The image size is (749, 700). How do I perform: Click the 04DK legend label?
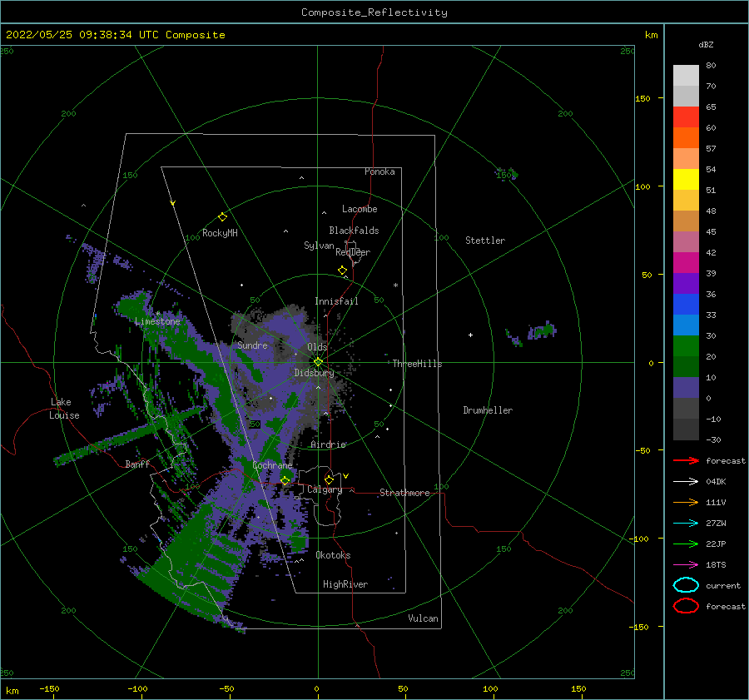(716, 482)
